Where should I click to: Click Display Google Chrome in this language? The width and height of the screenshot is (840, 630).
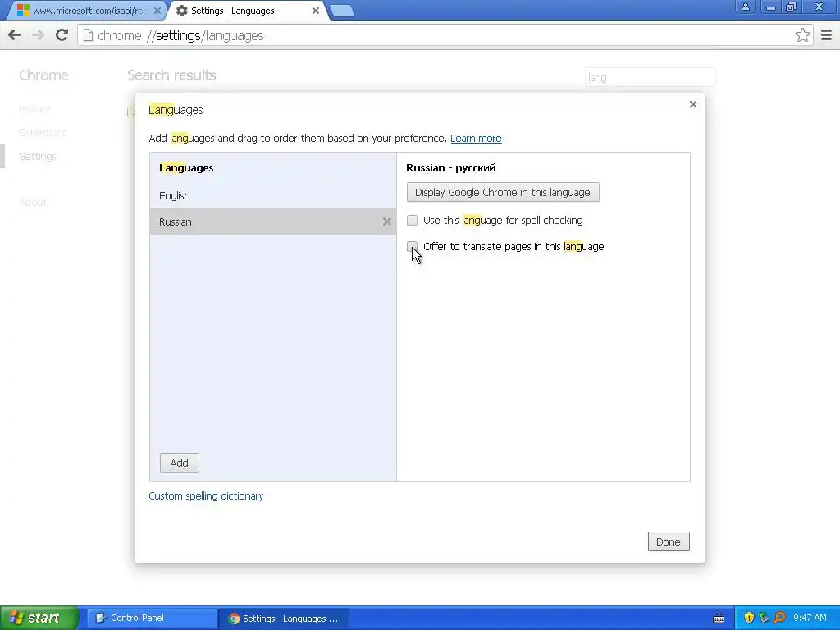[503, 192]
